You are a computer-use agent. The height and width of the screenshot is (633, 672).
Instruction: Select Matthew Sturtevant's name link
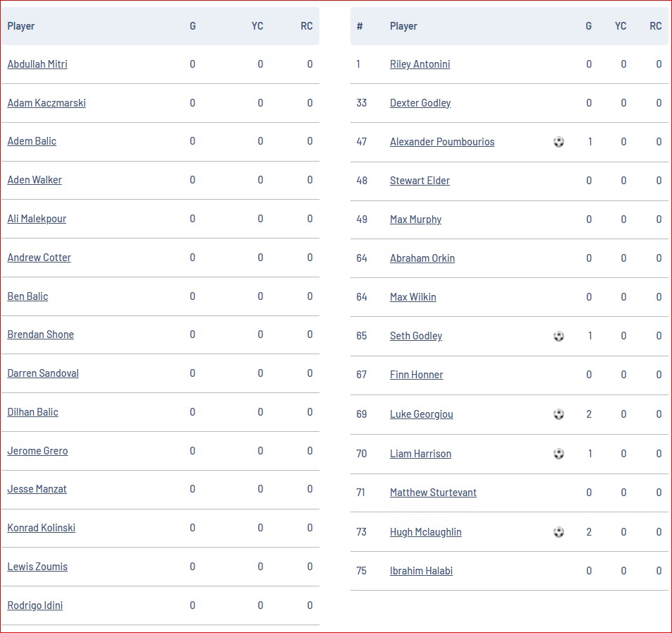click(x=433, y=493)
